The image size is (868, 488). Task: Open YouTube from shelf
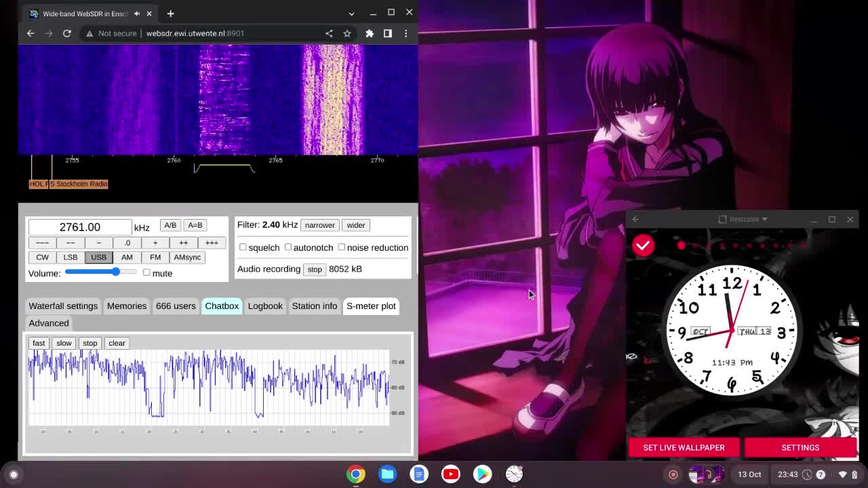[x=450, y=474]
